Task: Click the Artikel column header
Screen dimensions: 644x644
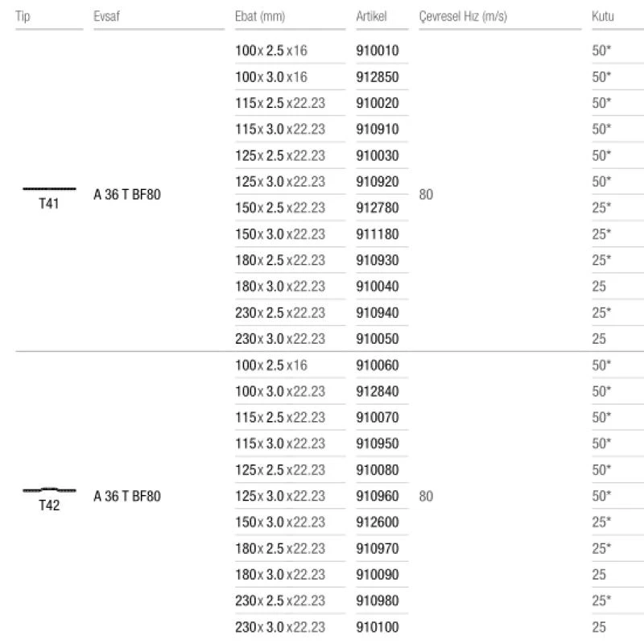Action: coord(371,16)
